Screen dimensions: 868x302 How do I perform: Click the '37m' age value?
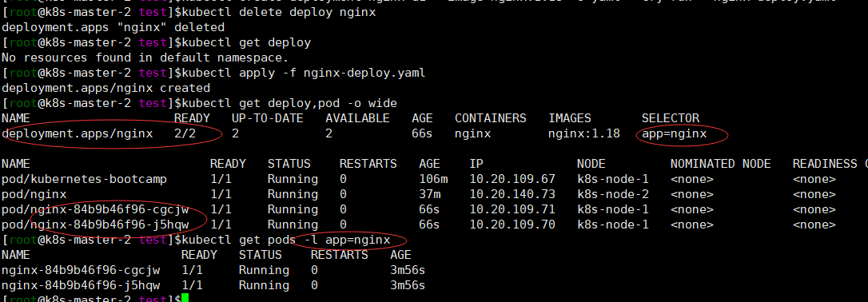click(429, 195)
